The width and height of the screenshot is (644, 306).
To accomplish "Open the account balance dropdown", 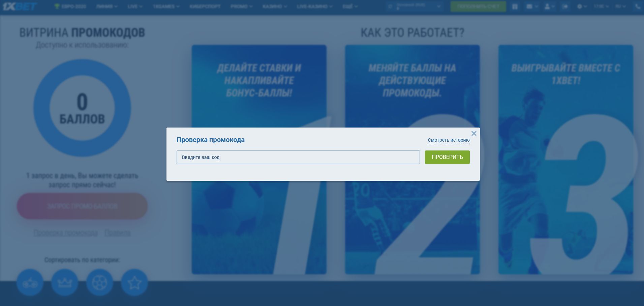I will point(415,6).
